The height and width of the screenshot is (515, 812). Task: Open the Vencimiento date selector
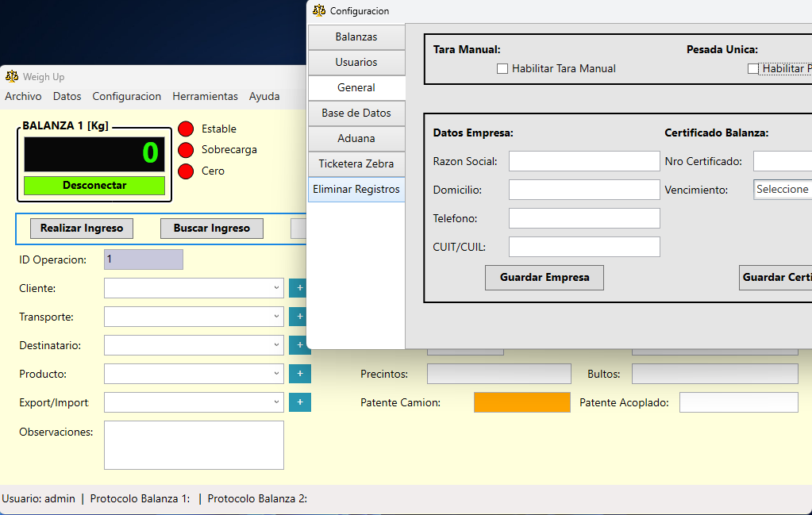click(x=782, y=190)
